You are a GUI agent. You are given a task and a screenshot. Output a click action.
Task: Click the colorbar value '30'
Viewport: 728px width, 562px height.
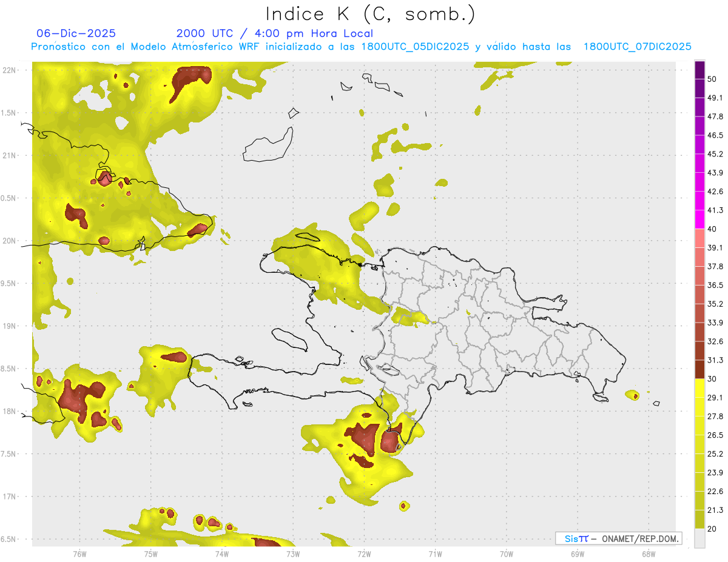[713, 379]
